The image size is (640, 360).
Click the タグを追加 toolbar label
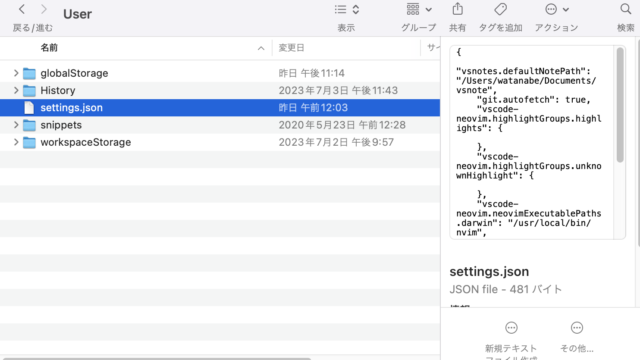[x=500, y=28]
